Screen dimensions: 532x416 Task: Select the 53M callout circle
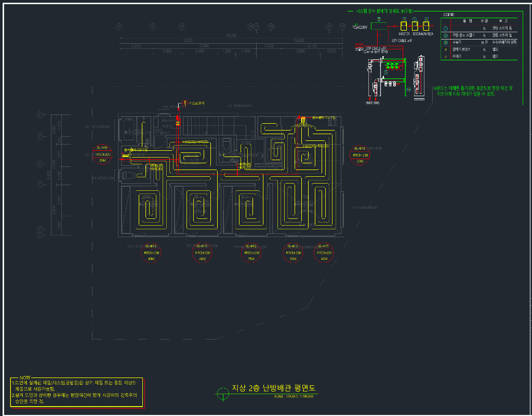(293, 252)
